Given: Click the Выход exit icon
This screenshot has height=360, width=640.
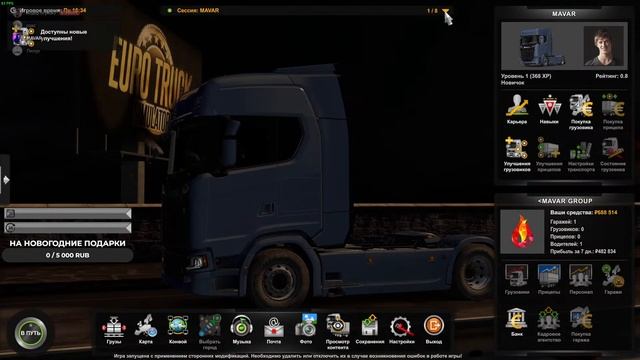Looking at the screenshot, I should click(434, 330).
